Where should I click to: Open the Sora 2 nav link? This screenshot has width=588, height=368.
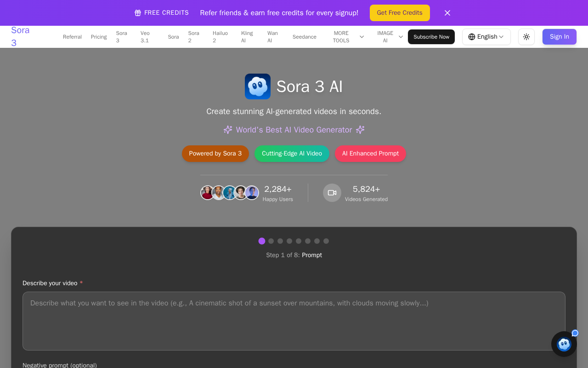tap(194, 37)
